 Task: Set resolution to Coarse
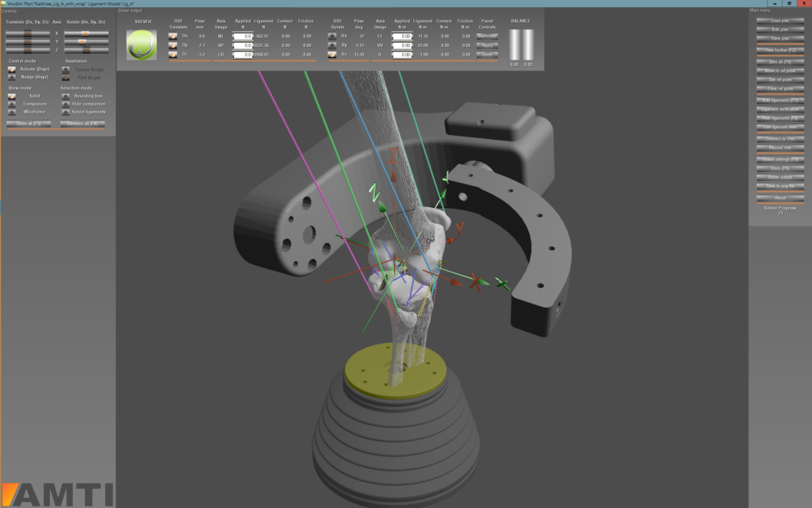pyautogui.click(x=66, y=69)
